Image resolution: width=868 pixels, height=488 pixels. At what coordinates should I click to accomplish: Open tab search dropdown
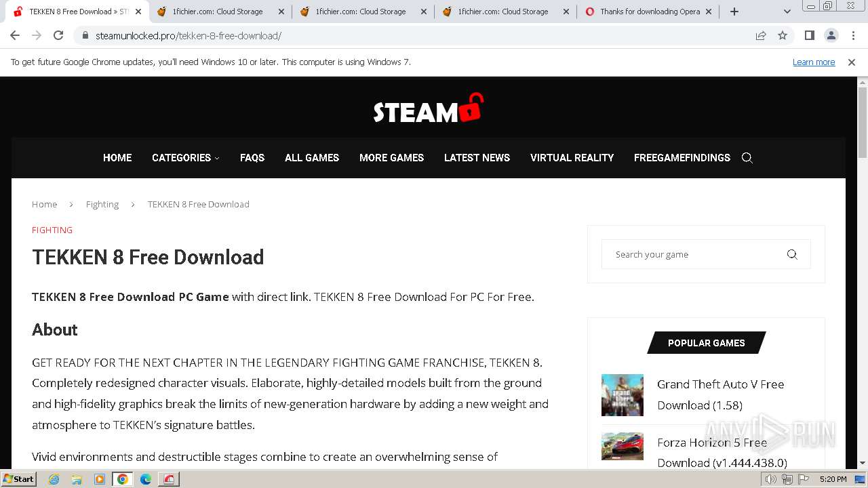pos(787,12)
